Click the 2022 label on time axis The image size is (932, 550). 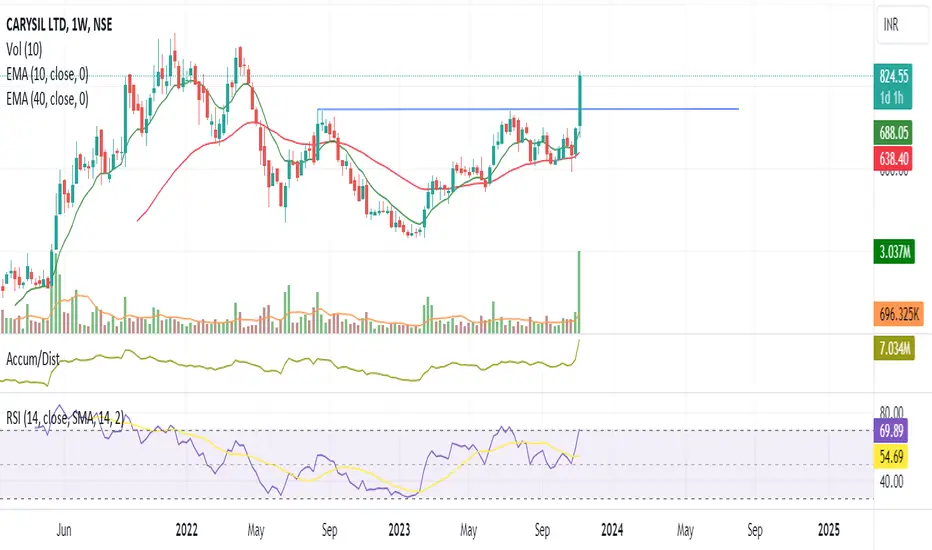click(x=187, y=530)
